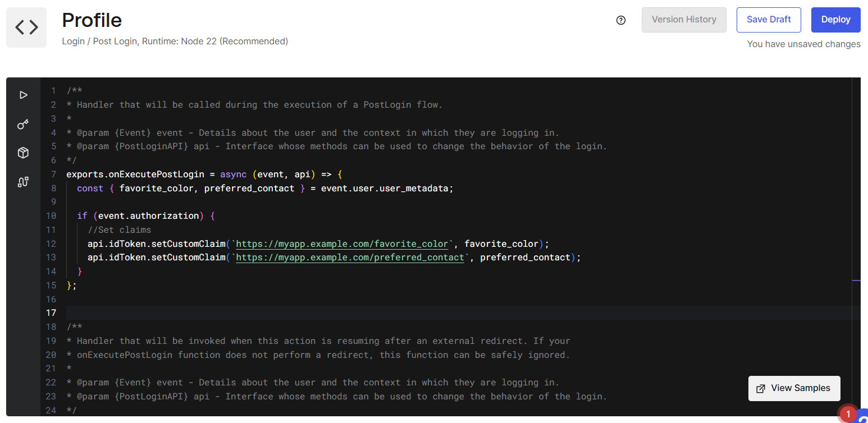This screenshot has height=423, width=868.
Task: Place cursor on empty line 17
Action: (x=337, y=312)
